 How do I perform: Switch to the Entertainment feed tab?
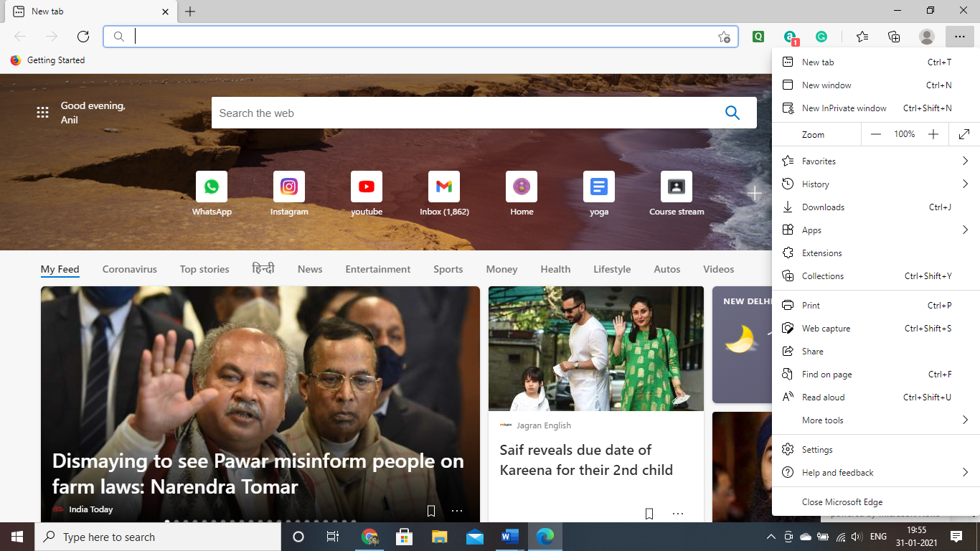click(377, 269)
